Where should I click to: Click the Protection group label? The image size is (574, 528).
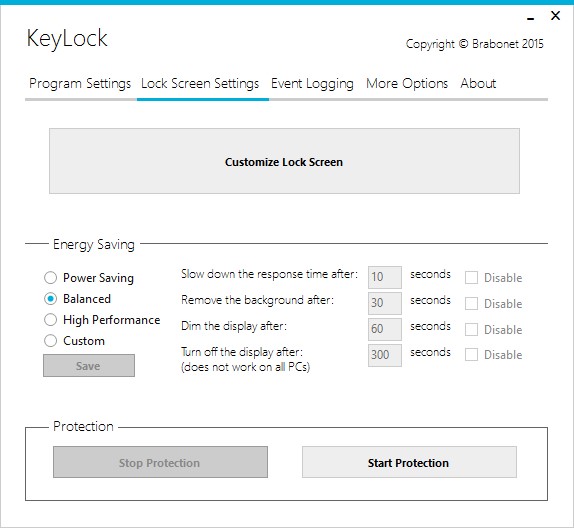(x=83, y=427)
